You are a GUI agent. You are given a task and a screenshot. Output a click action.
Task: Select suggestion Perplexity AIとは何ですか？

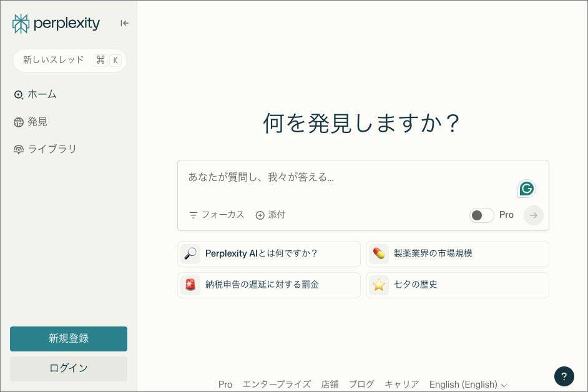269,254
